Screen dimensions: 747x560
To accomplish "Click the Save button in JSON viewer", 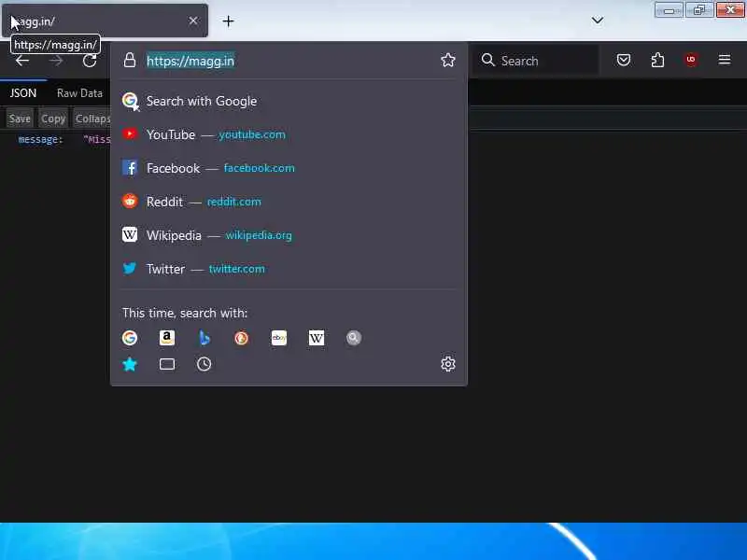I will (x=20, y=119).
